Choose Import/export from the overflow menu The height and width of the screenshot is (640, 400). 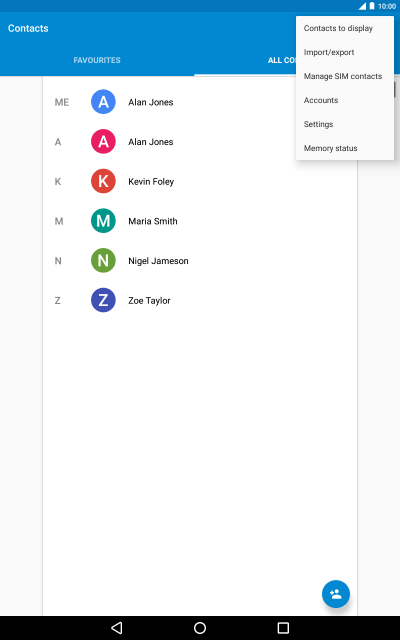tap(345, 52)
